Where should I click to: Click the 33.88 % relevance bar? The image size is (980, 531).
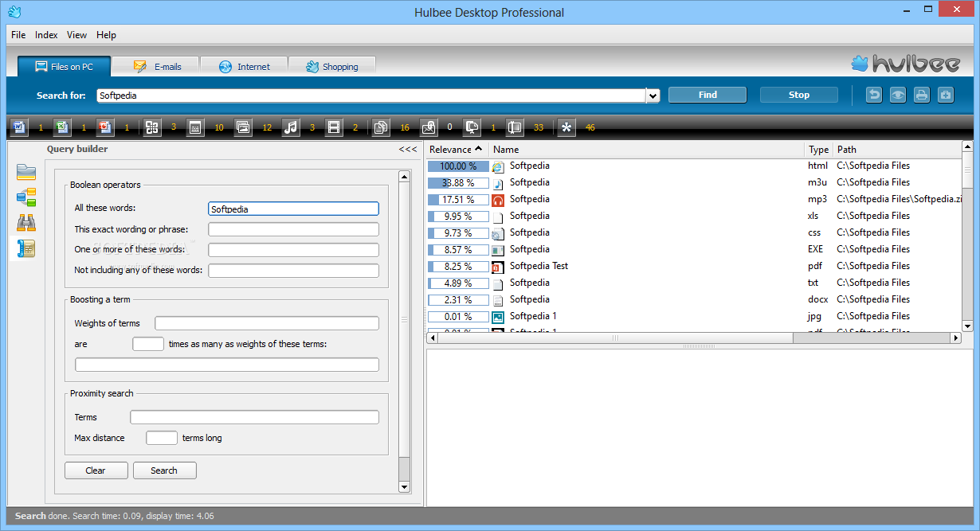(x=458, y=183)
